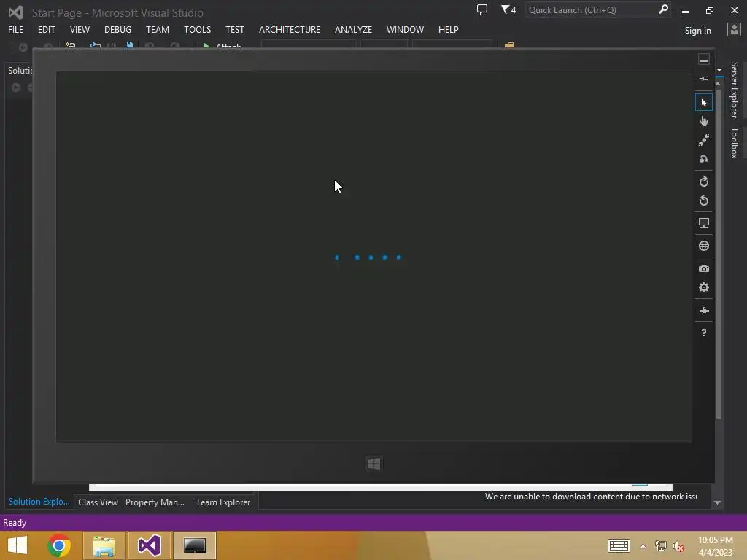Image resolution: width=747 pixels, height=560 pixels.
Task: Click simulator Windows key button
Action: 374,464
